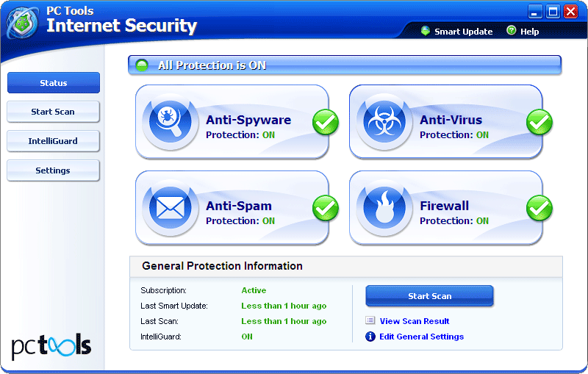
Task: Click the Help question mark icon
Action: tap(510, 31)
